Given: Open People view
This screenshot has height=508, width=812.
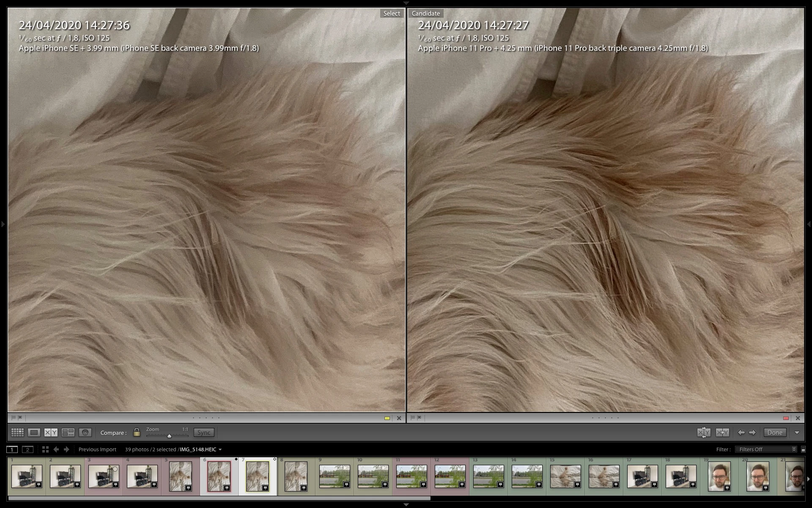Looking at the screenshot, I should pyautogui.click(x=85, y=432).
